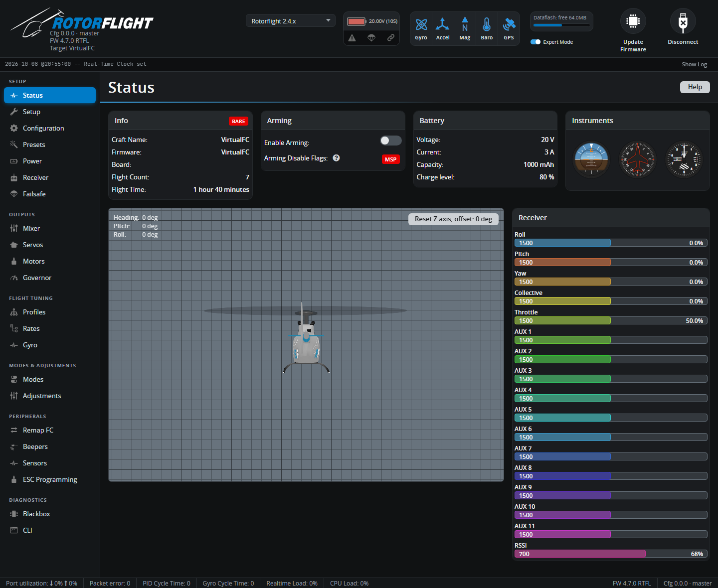Open the Governor page
This screenshot has width=718, height=588.
coord(50,278)
